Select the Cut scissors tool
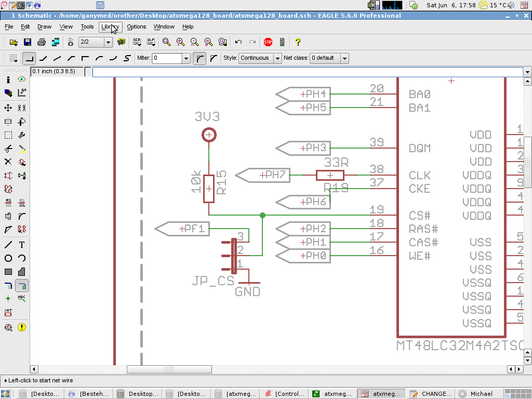 (x=8, y=149)
